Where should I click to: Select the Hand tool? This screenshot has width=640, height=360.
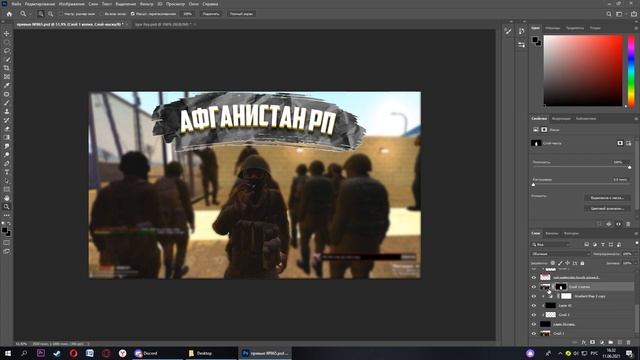tap(7, 198)
